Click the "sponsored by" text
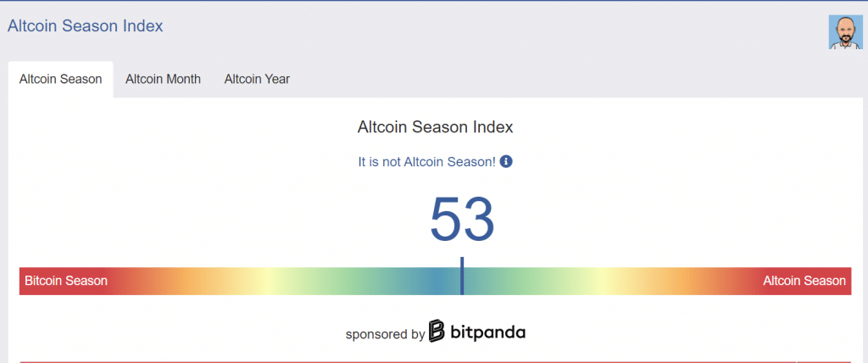 385,334
